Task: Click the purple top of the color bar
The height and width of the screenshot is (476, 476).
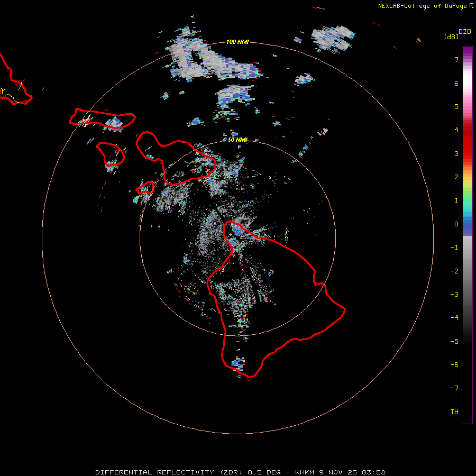Action: click(x=467, y=52)
